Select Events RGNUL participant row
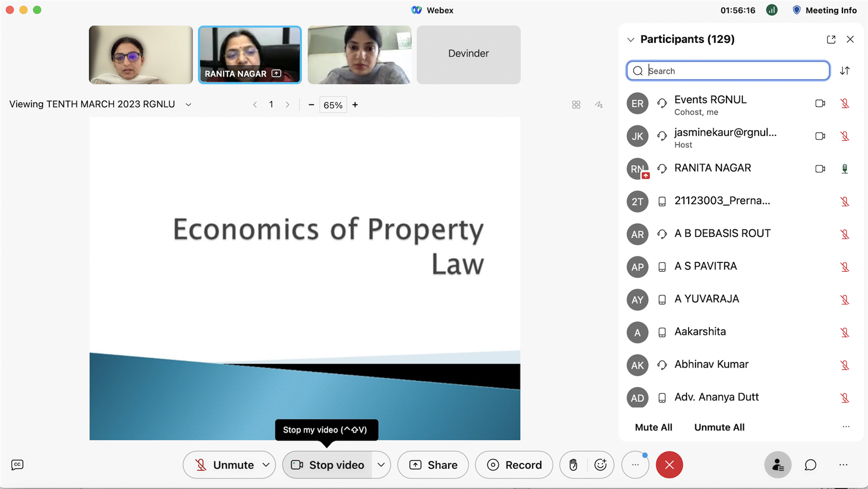Viewport: 868px width, 489px height. tap(740, 104)
